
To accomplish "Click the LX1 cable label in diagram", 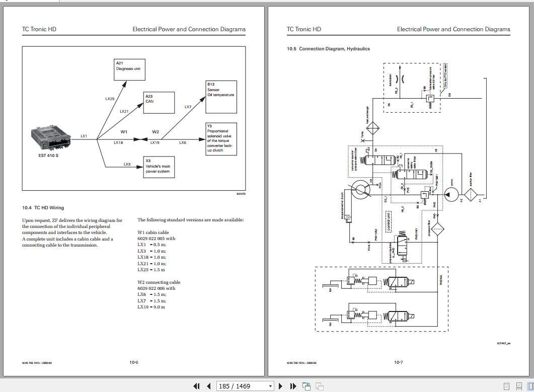I will coord(84,136).
